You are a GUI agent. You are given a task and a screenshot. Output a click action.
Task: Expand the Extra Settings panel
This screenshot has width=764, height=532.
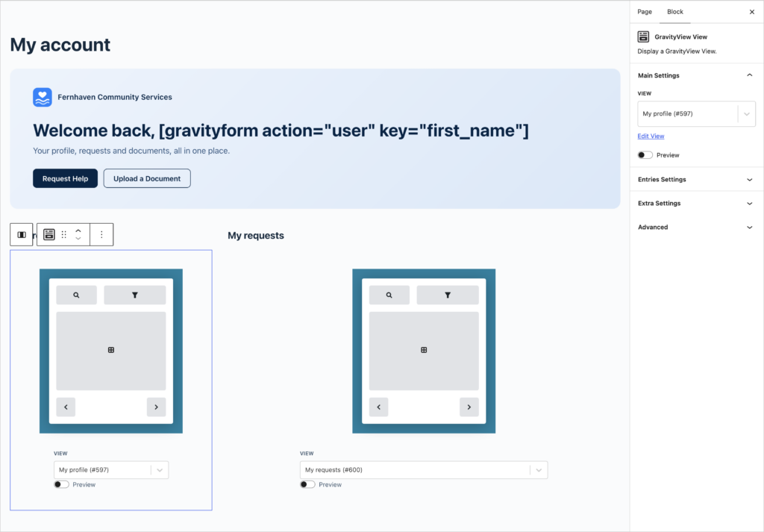(x=696, y=203)
